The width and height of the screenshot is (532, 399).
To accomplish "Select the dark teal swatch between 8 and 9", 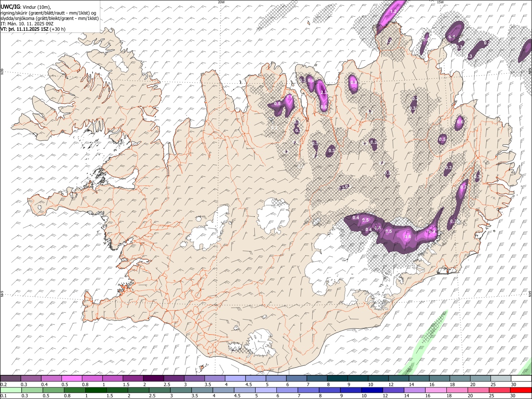I will [x=337, y=379].
